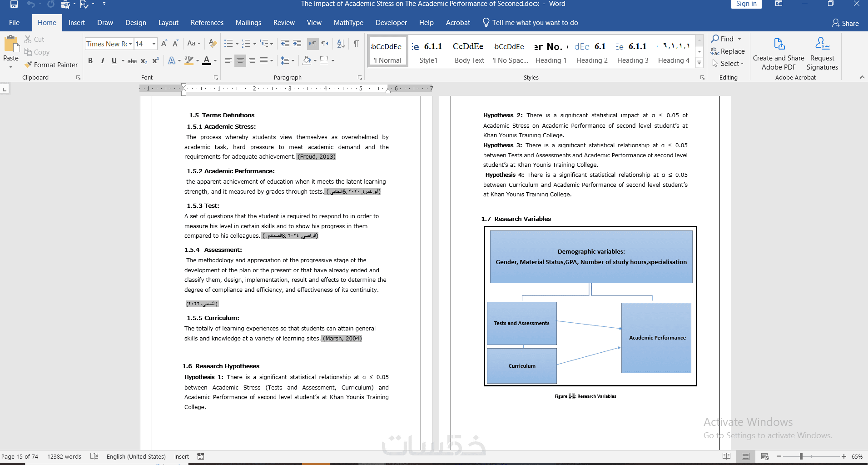The width and height of the screenshot is (868, 465).
Task: Click the Paste clipboard icon
Action: (11, 44)
